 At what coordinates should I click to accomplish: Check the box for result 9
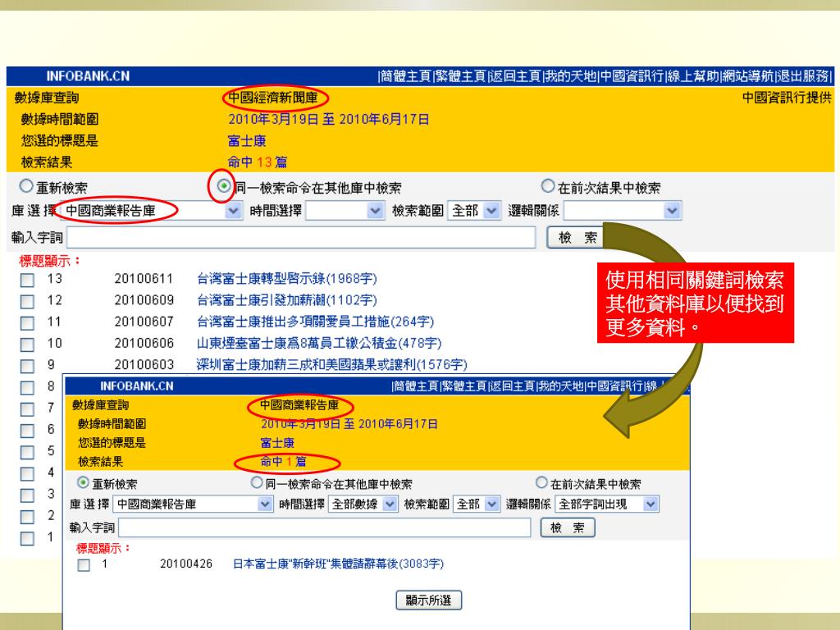27,366
